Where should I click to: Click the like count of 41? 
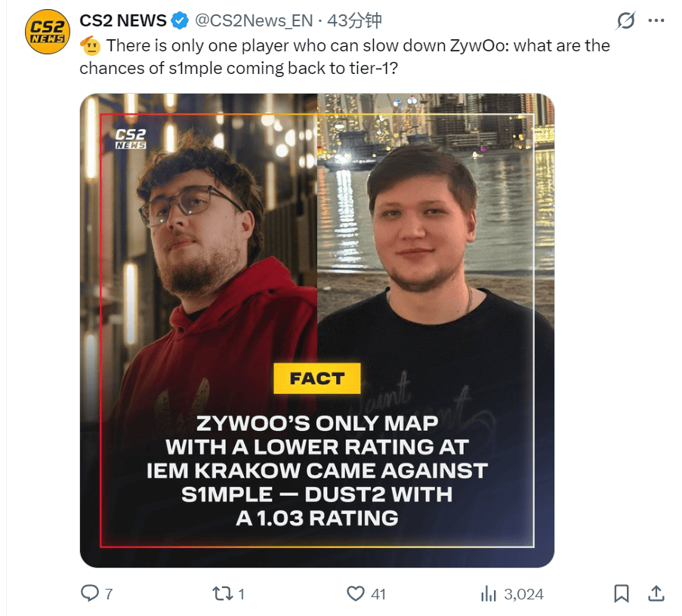point(378,594)
